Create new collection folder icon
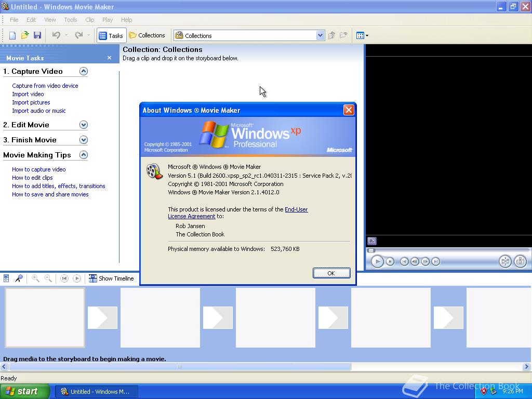Viewport: 532px width, 399px height. (344, 35)
